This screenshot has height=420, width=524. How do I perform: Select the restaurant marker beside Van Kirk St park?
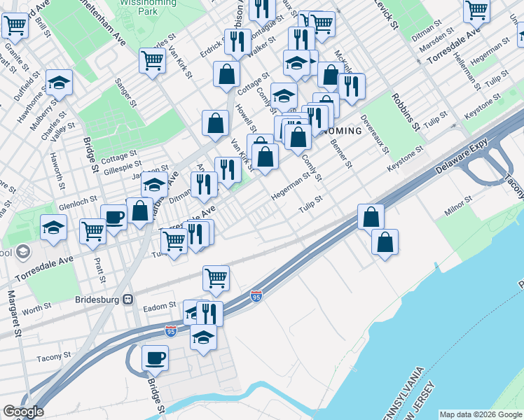[x=228, y=171]
